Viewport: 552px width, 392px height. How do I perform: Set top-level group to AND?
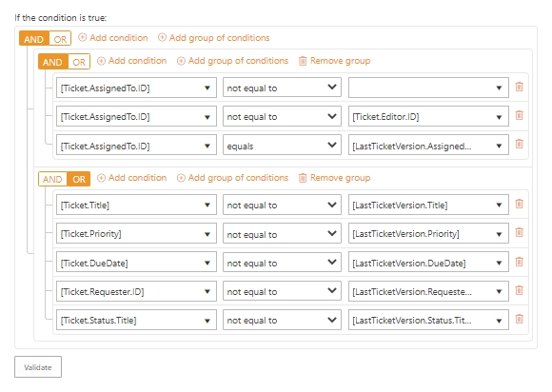[x=34, y=39]
